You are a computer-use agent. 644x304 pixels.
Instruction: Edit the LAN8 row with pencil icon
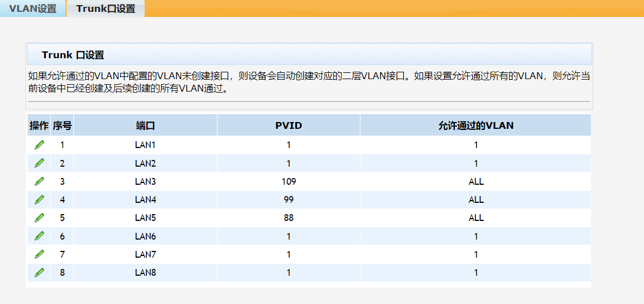point(39,272)
